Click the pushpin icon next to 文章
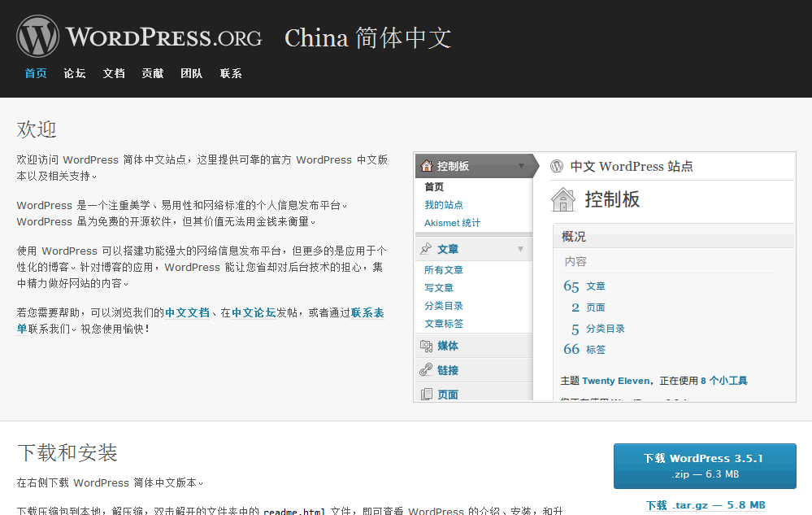 click(x=426, y=249)
